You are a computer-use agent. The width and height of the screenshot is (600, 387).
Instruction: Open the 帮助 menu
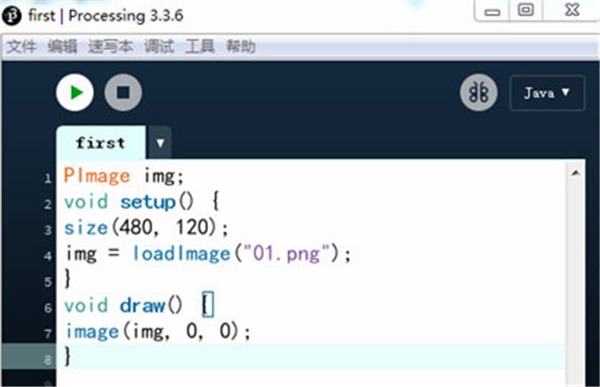pos(240,47)
